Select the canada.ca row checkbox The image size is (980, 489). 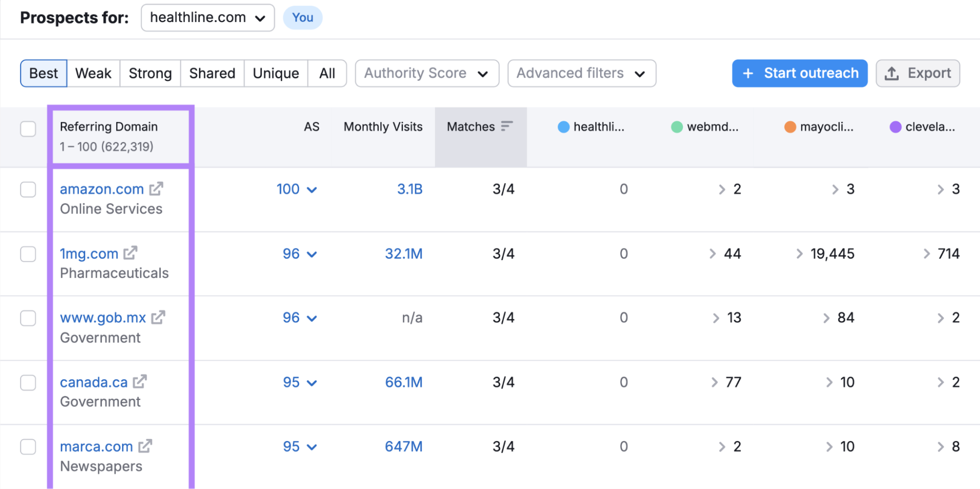pyautogui.click(x=28, y=382)
